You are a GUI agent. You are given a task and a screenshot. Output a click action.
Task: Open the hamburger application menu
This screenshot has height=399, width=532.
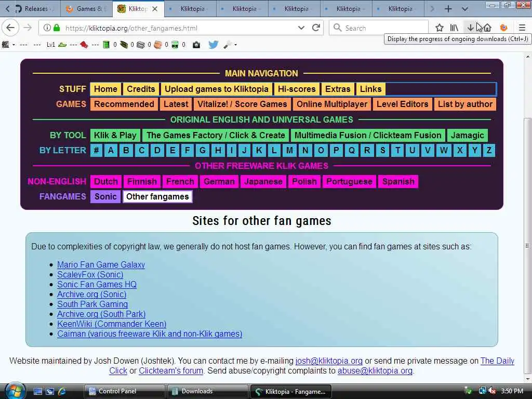coord(522,28)
